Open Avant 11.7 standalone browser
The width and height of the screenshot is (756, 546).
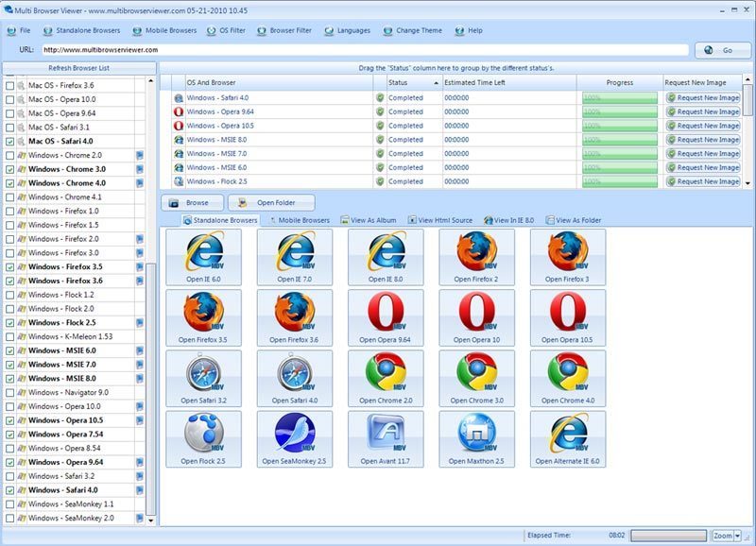[386, 439]
